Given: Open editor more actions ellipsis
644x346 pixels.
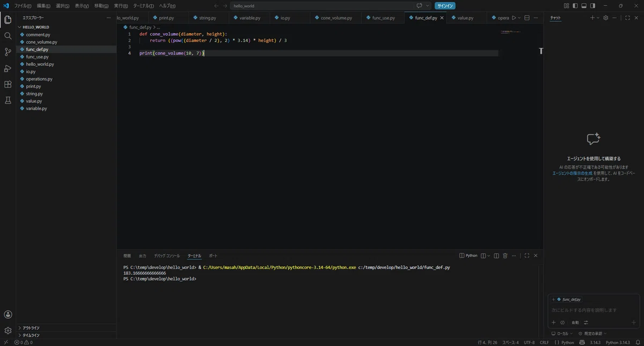Looking at the screenshot, I should [x=536, y=18].
